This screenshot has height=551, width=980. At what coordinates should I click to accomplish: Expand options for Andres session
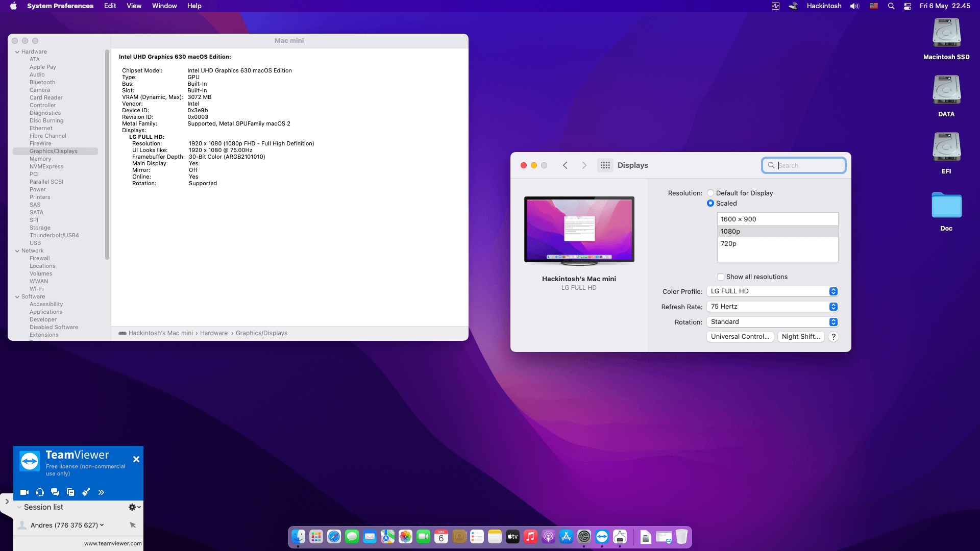102,525
